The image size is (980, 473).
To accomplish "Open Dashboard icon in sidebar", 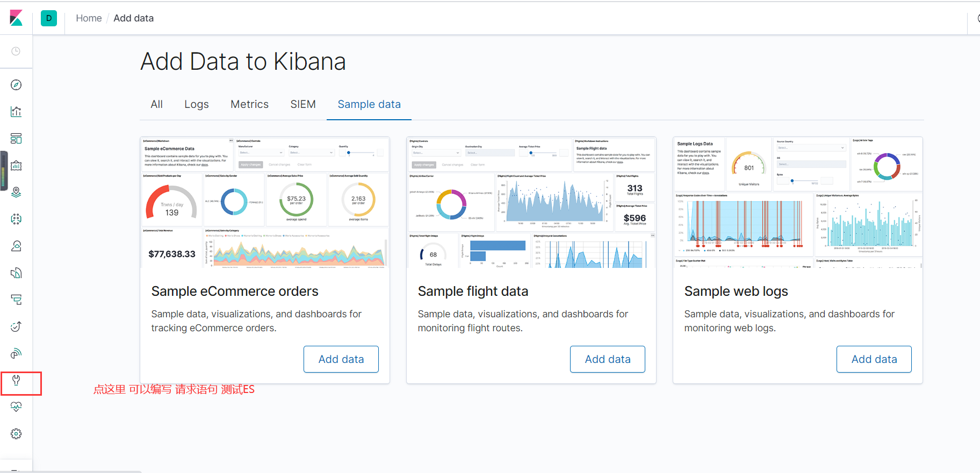I will pyautogui.click(x=16, y=139).
